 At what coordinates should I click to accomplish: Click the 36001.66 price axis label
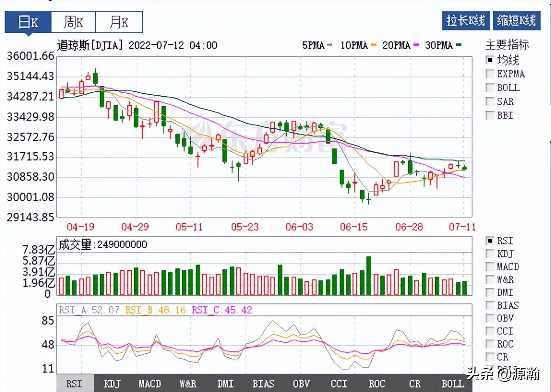(x=31, y=56)
